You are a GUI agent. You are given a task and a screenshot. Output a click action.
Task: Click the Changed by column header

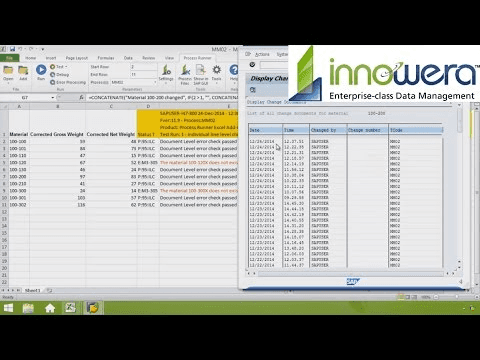(x=328, y=130)
